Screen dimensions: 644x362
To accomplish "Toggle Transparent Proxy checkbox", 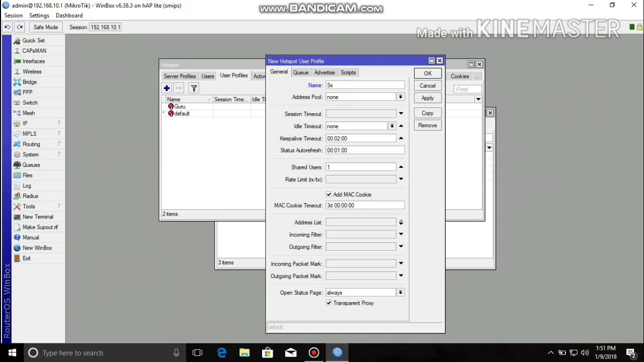I will pos(329,303).
